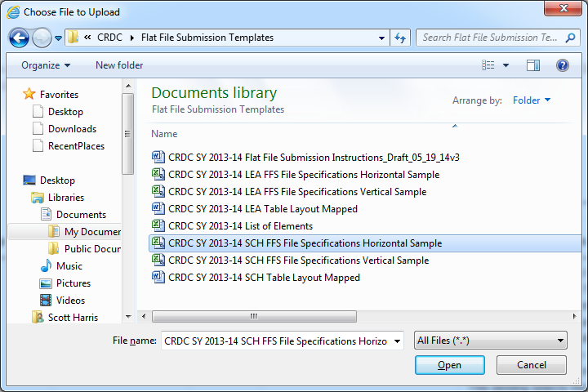Screen dimensions: 588x392
Task: Expand the Arrange by Folder dropdown
Action: coord(532,100)
